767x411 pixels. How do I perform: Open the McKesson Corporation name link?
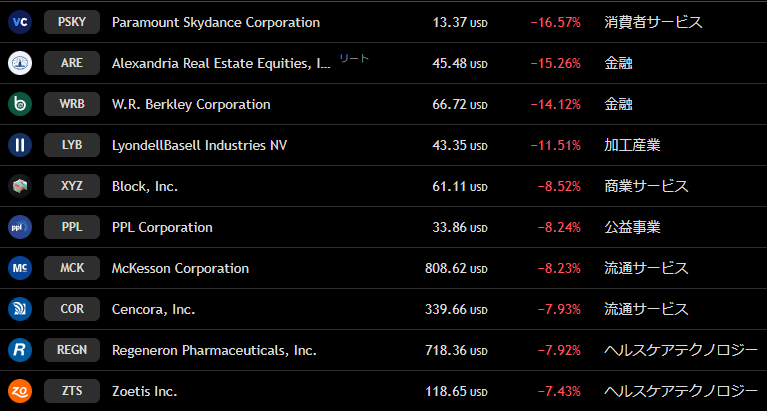click(180, 268)
